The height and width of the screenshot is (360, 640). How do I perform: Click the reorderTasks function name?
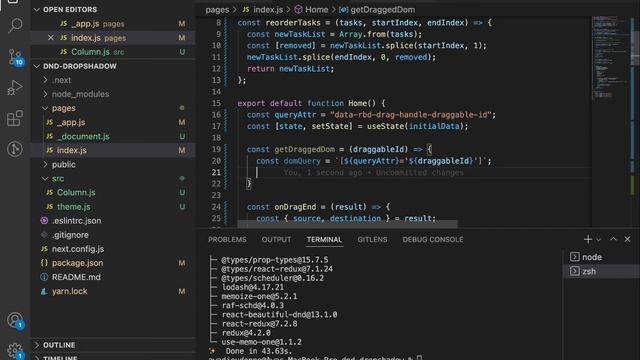pos(293,23)
